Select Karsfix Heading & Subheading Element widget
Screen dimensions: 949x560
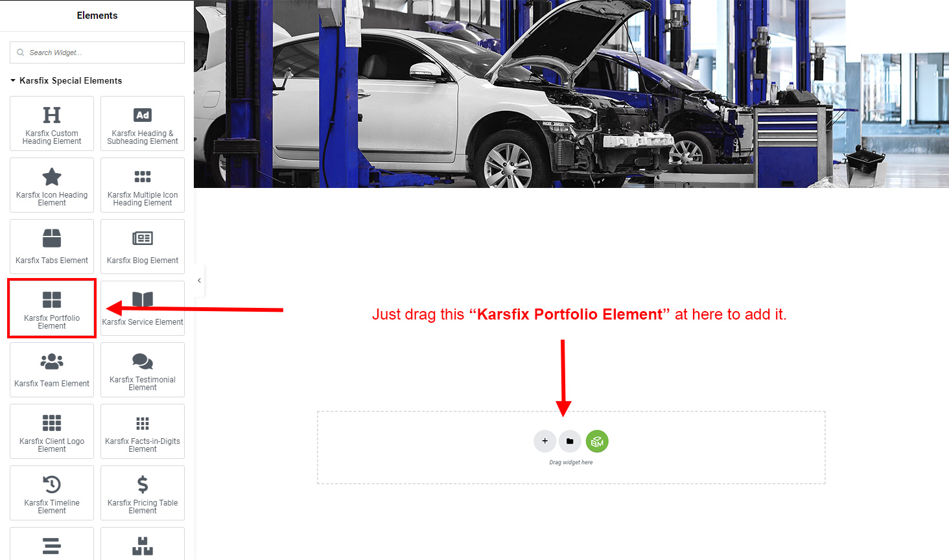coord(143,123)
